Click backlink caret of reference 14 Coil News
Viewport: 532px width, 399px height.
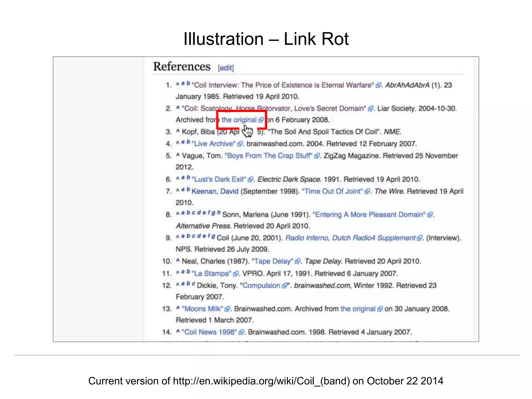pyautogui.click(x=178, y=331)
